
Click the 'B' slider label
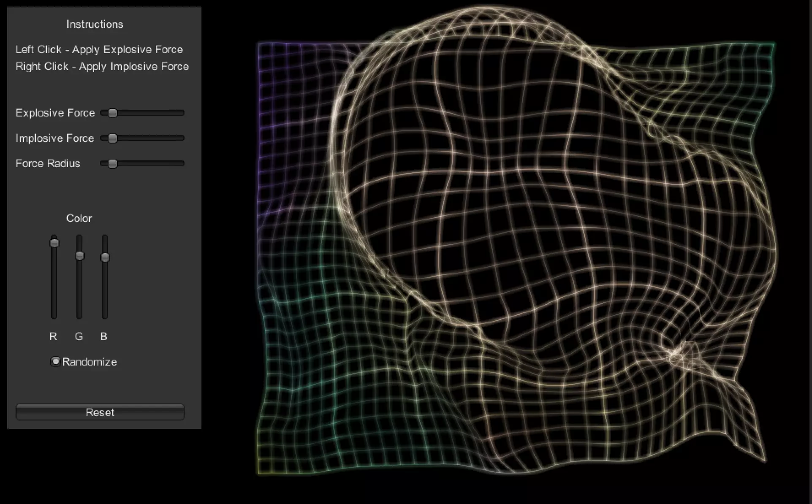coord(104,336)
